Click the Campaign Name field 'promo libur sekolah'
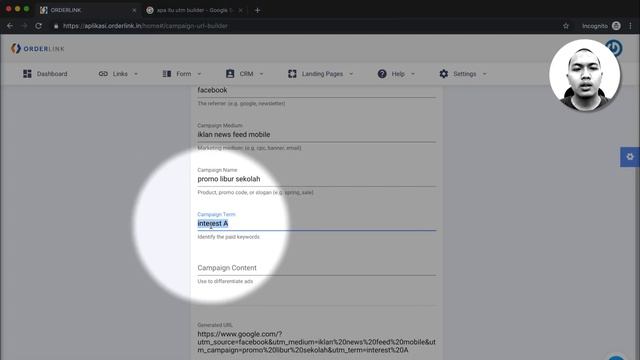 316,179
